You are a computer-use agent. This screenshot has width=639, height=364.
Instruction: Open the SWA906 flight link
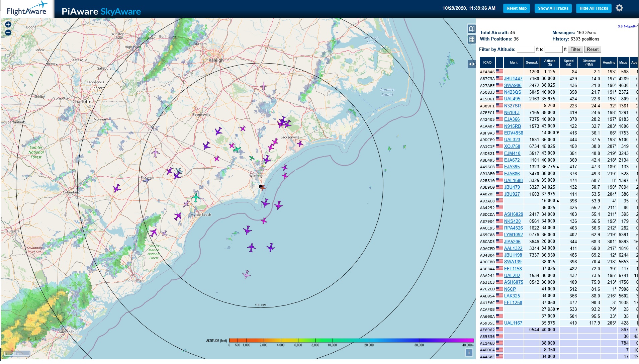click(513, 85)
